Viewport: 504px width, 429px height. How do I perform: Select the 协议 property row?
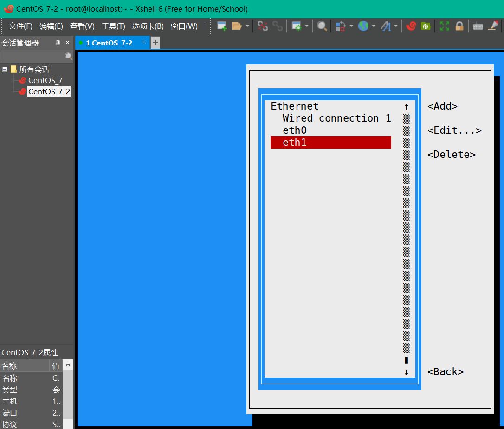[x=31, y=424]
